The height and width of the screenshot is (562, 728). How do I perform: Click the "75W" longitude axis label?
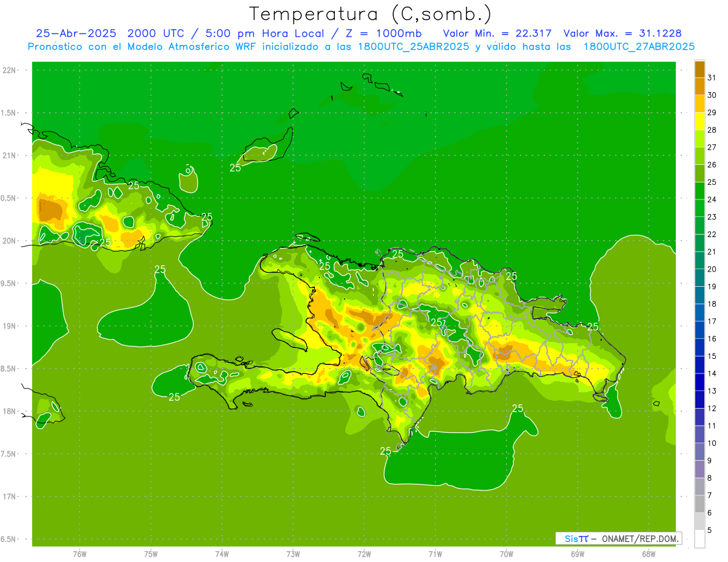pyautogui.click(x=151, y=554)
